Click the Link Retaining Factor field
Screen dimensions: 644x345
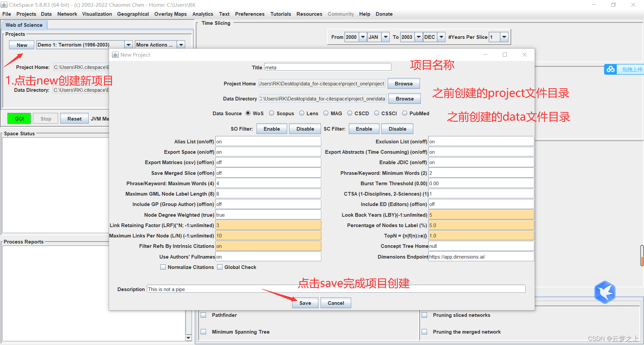[x=268, y=225]
